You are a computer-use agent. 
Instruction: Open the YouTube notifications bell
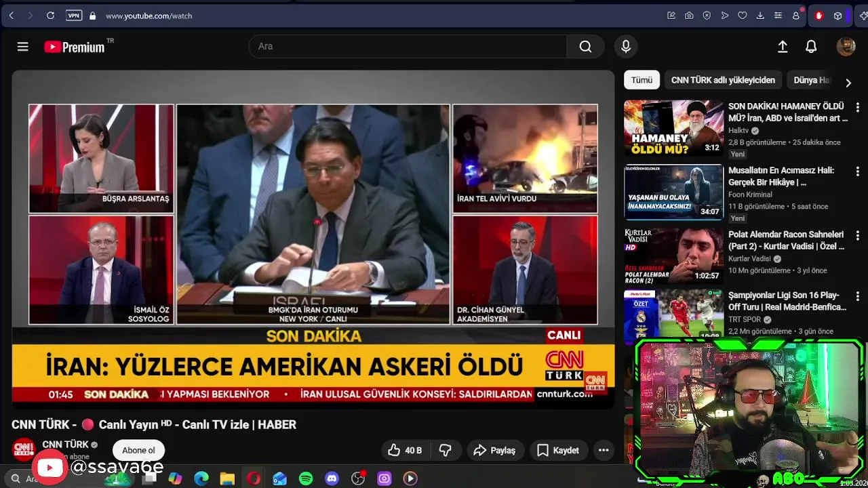pos(811,46)
